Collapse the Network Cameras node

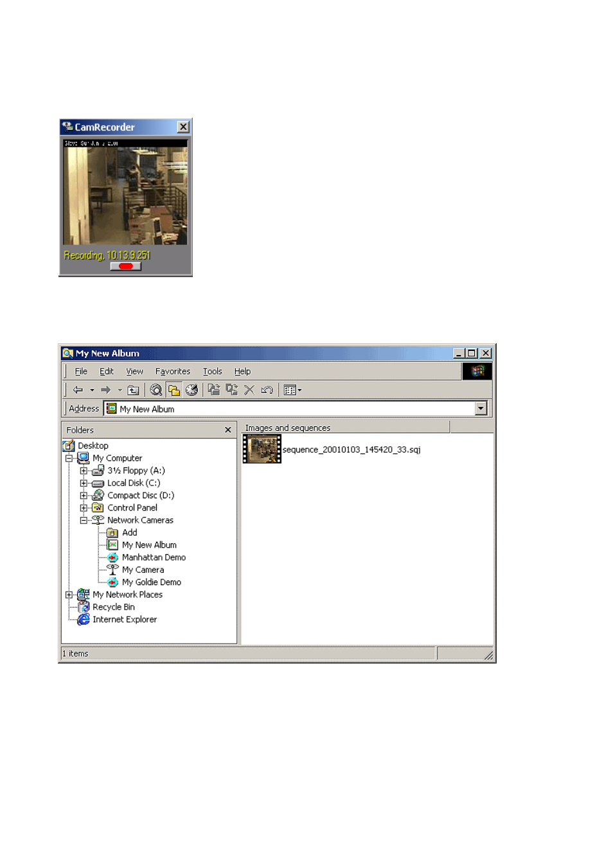coord(84,520)
